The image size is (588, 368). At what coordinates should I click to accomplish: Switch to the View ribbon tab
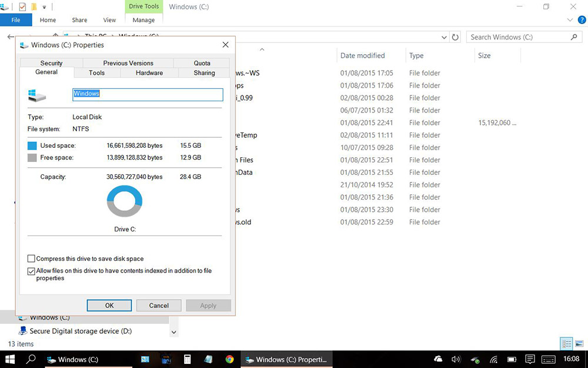point(109,20)
